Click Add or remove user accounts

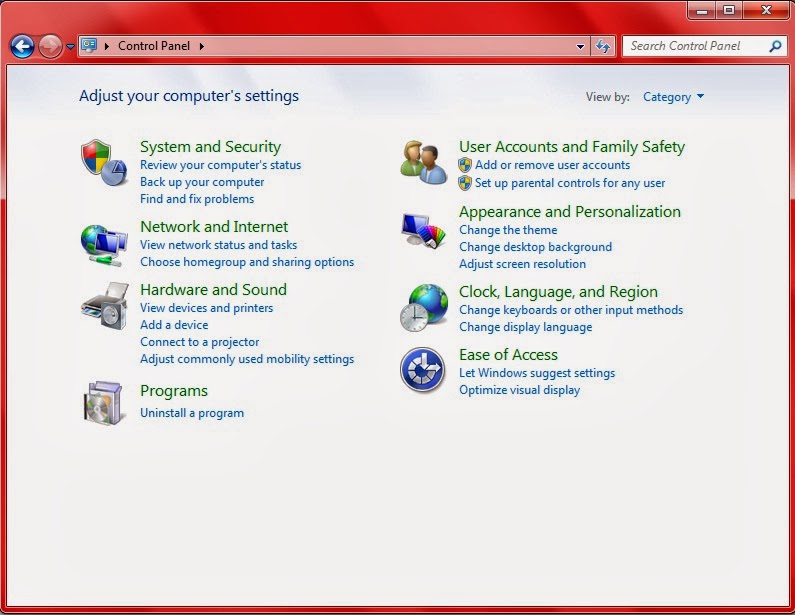552,165
